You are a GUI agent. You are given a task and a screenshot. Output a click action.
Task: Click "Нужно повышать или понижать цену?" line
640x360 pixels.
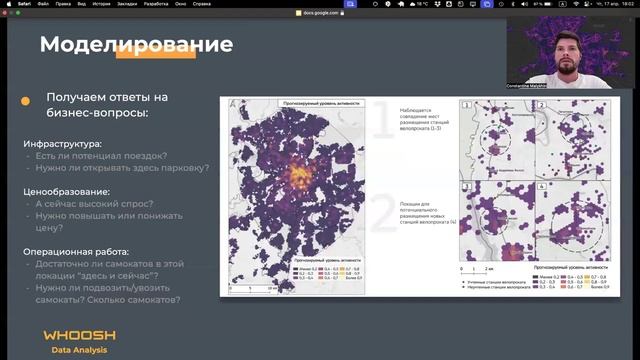pos(109,222)
